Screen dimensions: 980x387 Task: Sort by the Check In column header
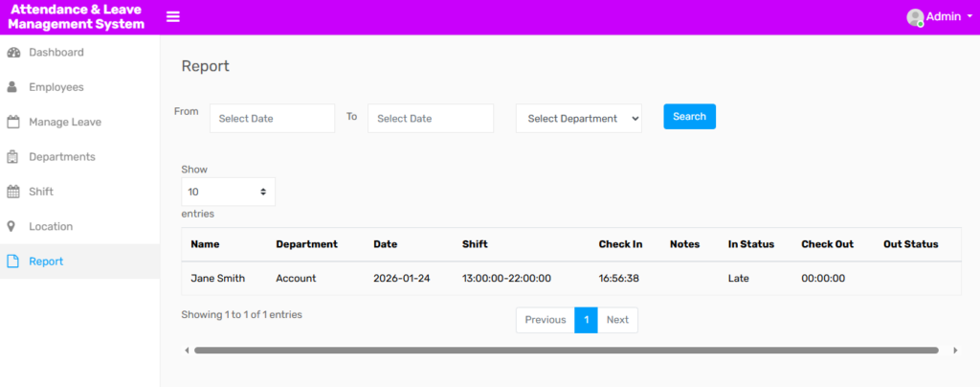point(620,244)
